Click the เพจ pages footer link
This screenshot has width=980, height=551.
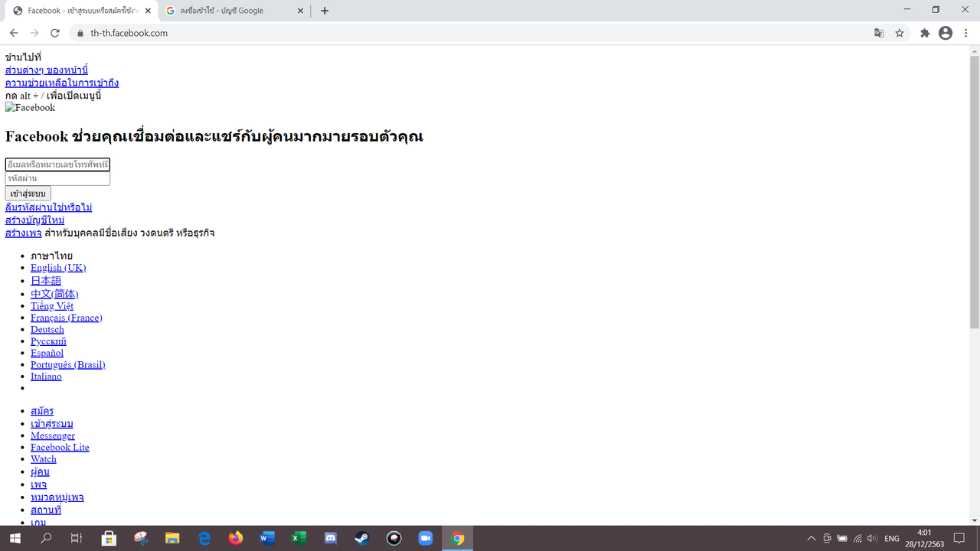pos(39,484)
